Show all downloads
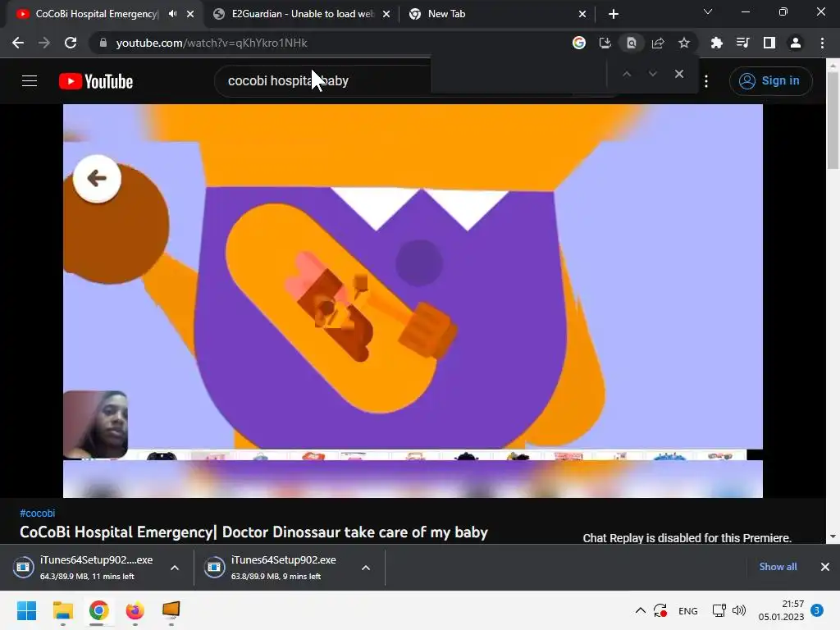The image size is (840, 630). pyautogui.click(x=778, y=567)
